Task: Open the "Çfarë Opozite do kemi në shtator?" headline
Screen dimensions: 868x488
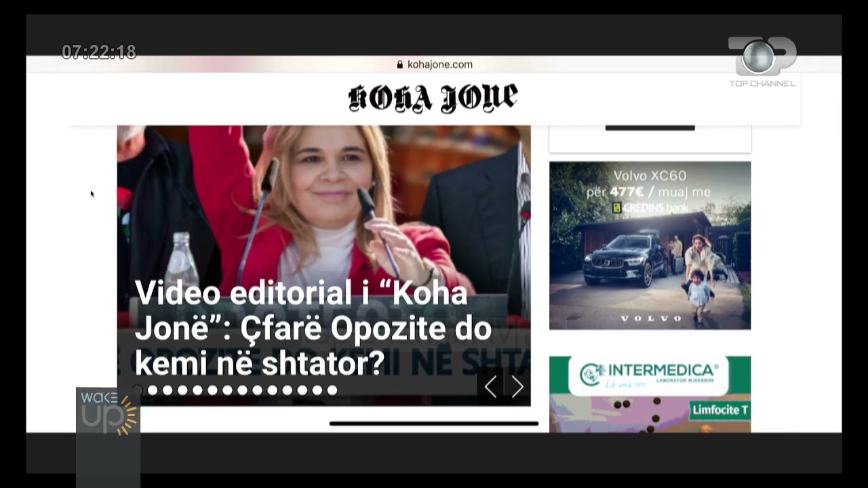Action: [313, 328]
